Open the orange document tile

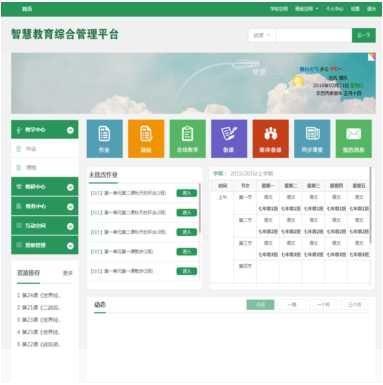[x=146, y=139]
